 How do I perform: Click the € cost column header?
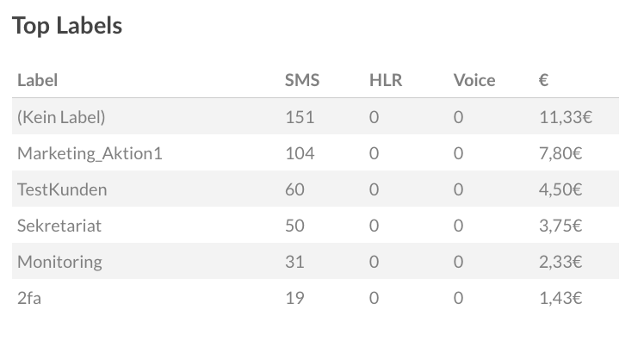point(543,80)
